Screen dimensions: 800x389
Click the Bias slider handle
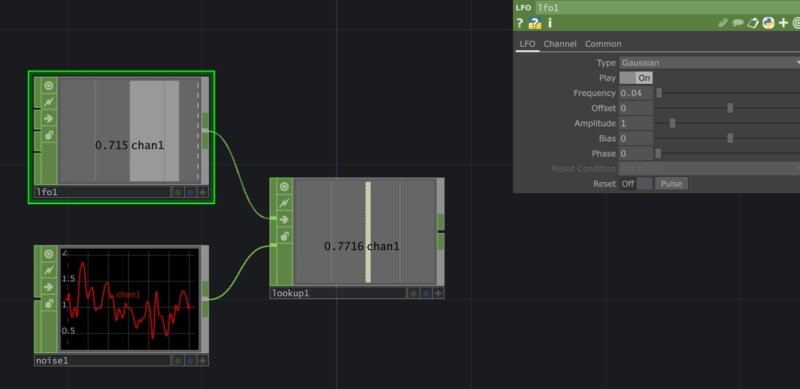[730, 138]
